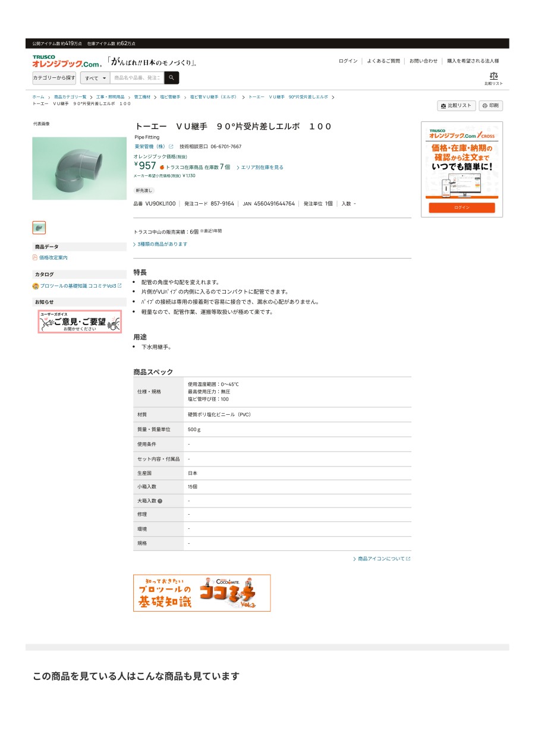This screenshot has height=756, width=535.
Task: Click the 印刷 print button
Action: tap(490, 106)
